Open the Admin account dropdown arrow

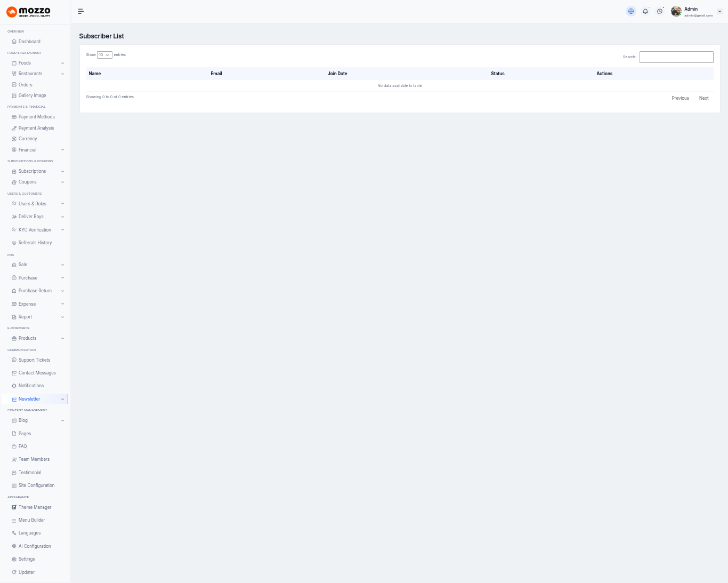[x=719, y=11]
